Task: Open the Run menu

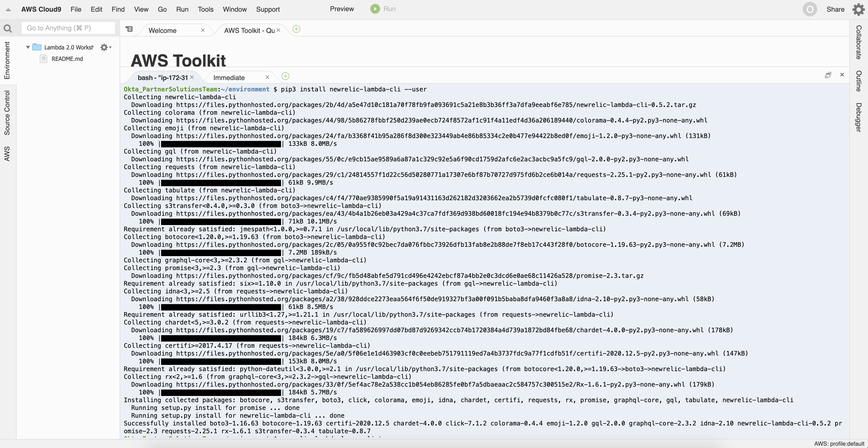Action: click(x=182, y=9)
